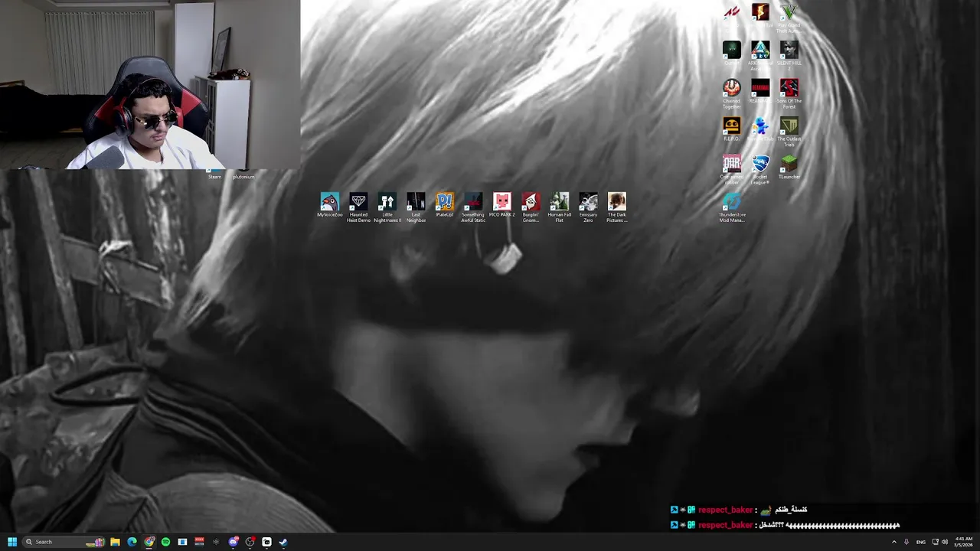The width and height of the screenshot is (980, 551).
Task: Launch PICO PARK 2 shortcut
Action: (x=502, y=205)
